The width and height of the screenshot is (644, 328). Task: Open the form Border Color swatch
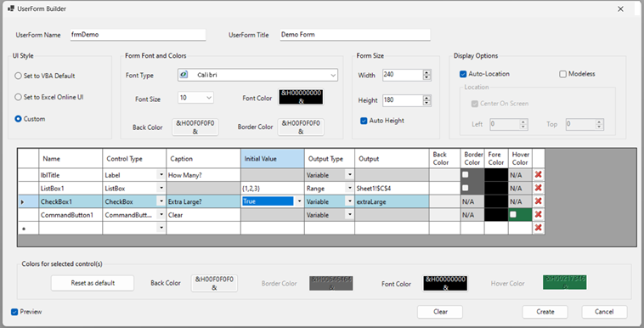[301, 127]
